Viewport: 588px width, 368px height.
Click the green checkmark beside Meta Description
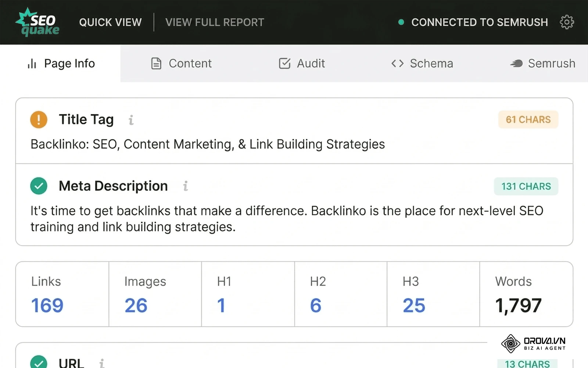tap(39, 186)
